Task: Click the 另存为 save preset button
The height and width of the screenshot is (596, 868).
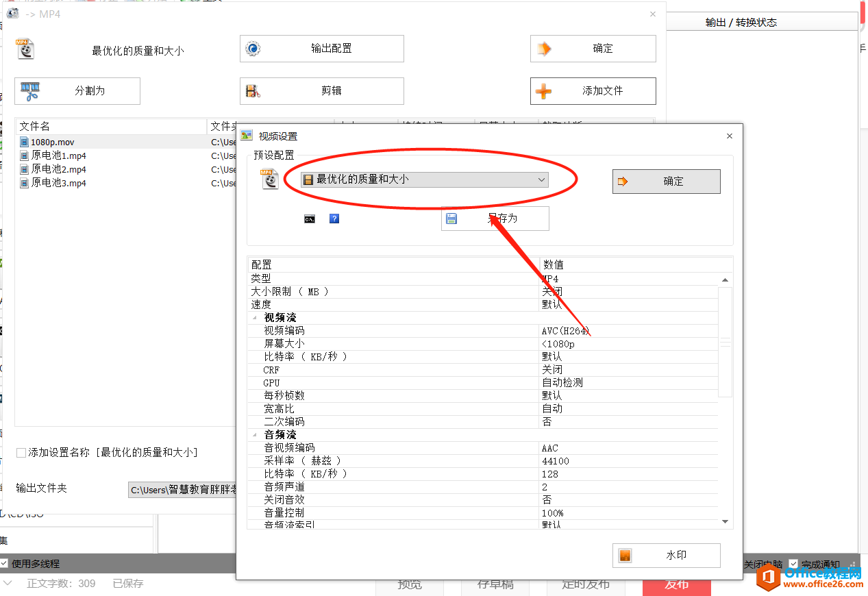Action: coord(495,219)
